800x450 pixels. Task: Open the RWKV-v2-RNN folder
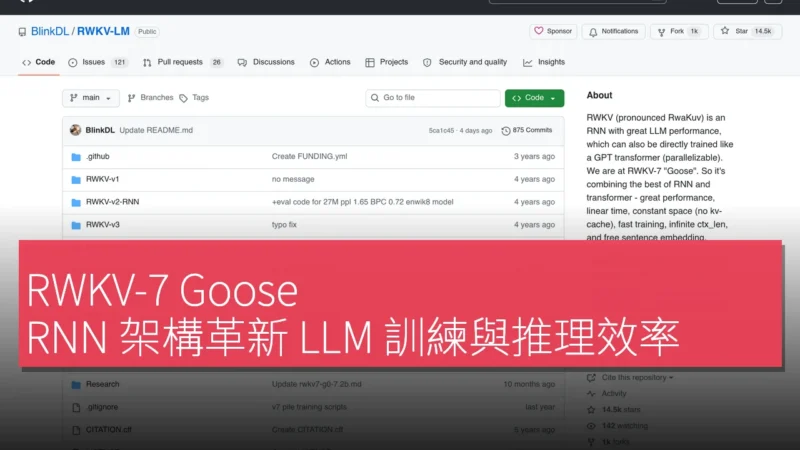pyautogui.click(x=112, y=202)
